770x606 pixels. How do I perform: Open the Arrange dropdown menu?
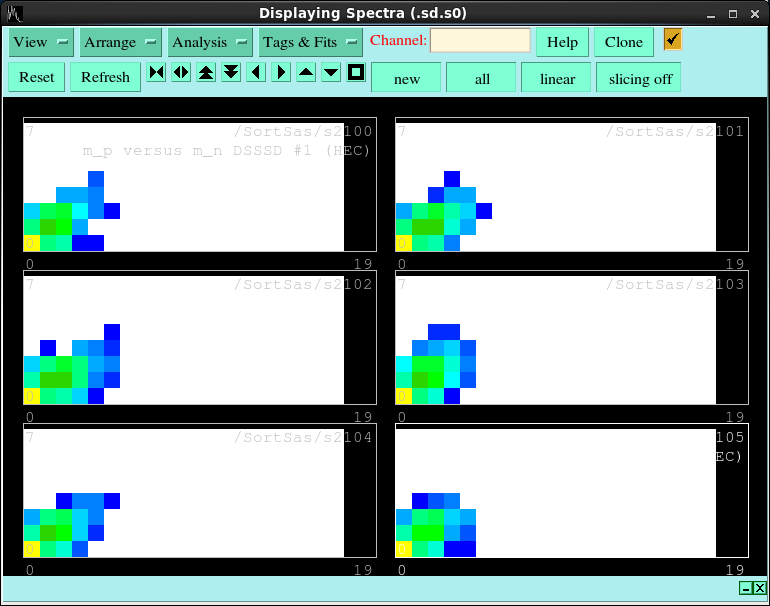click(121, 42)
